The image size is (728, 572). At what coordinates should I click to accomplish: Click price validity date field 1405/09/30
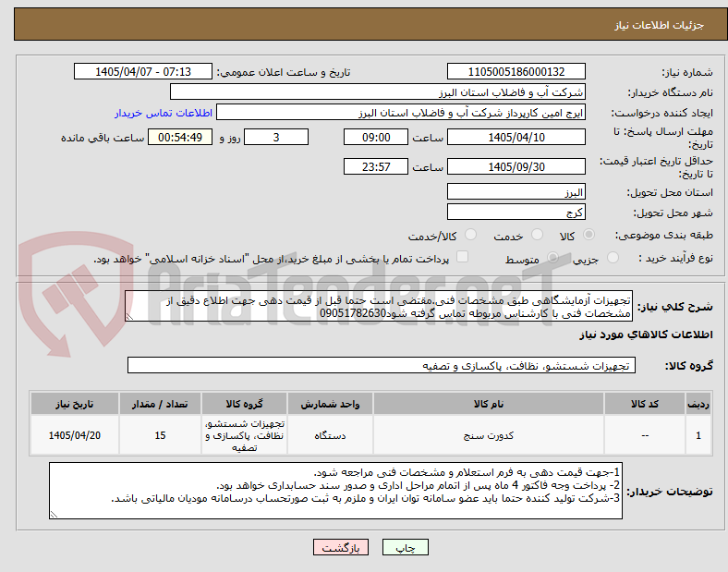[516, 166]
